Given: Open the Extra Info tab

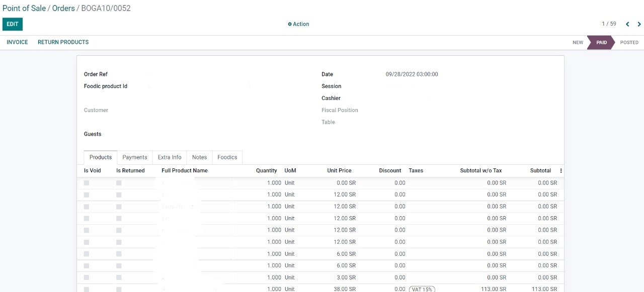Looking at the screenshot, I should tap(170, 157).
